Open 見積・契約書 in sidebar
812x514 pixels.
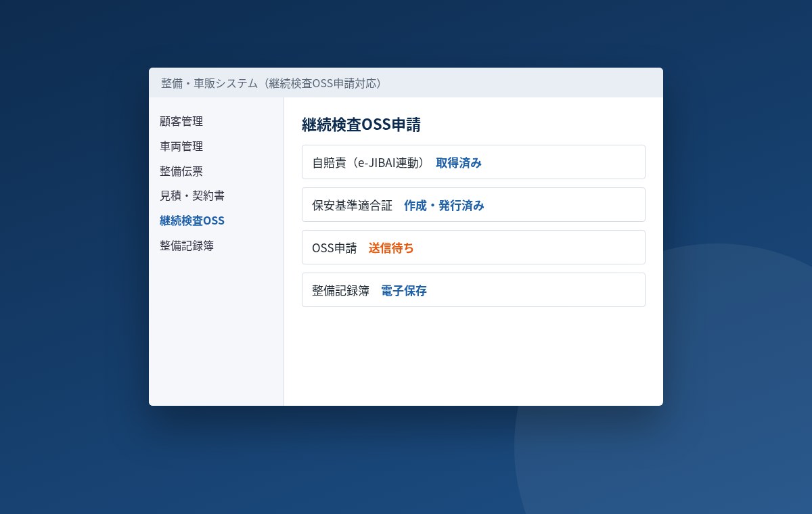(192, 196)
